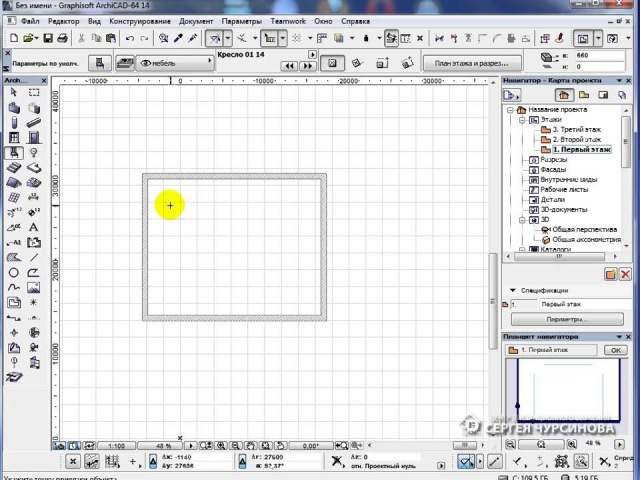Toggle the Project Map navigator view
Image resolution: width=640 pixels, height=480 pixels.
tap(564, 95)
